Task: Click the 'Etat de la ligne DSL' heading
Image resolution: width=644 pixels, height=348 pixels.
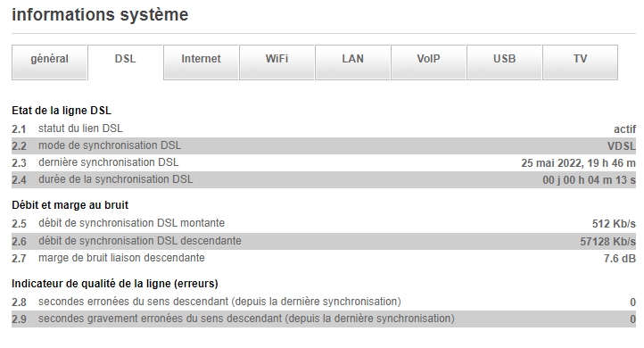Action: coord(62,111)
